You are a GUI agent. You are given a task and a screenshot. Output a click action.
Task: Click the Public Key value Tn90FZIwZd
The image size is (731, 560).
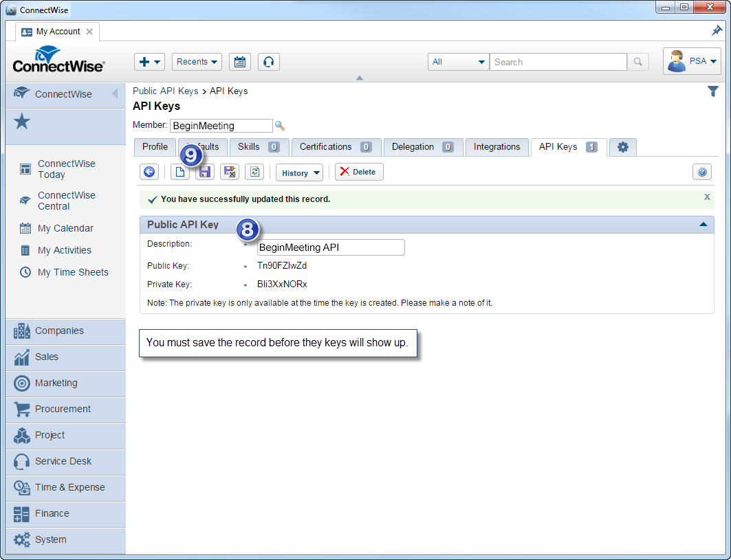282,265
